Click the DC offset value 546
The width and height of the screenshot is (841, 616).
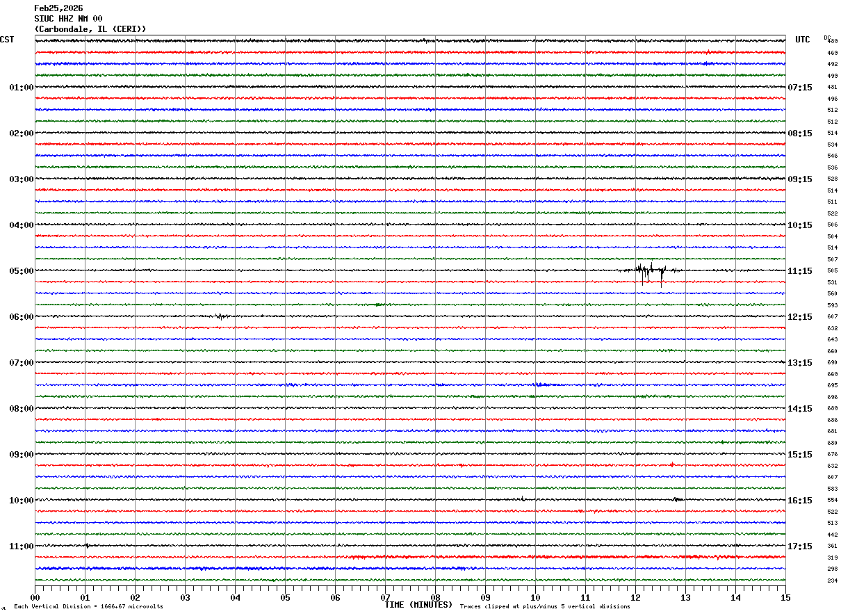[x=832, y=156]
